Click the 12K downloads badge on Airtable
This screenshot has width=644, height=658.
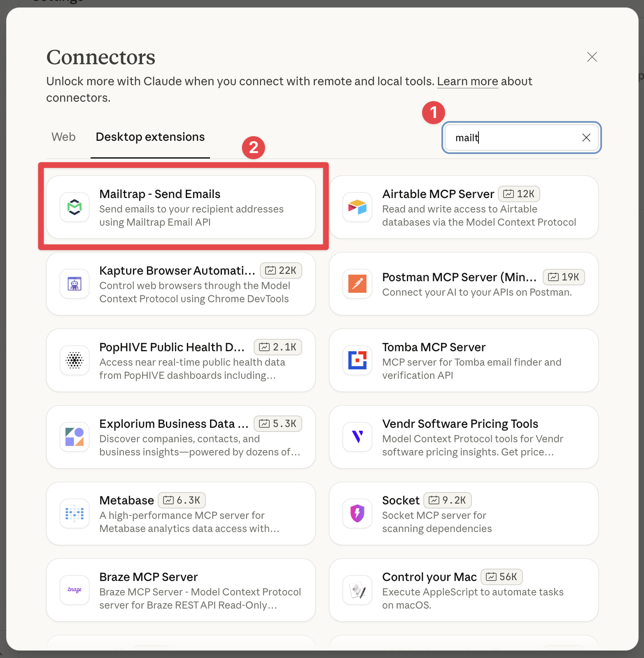(519, 194)
